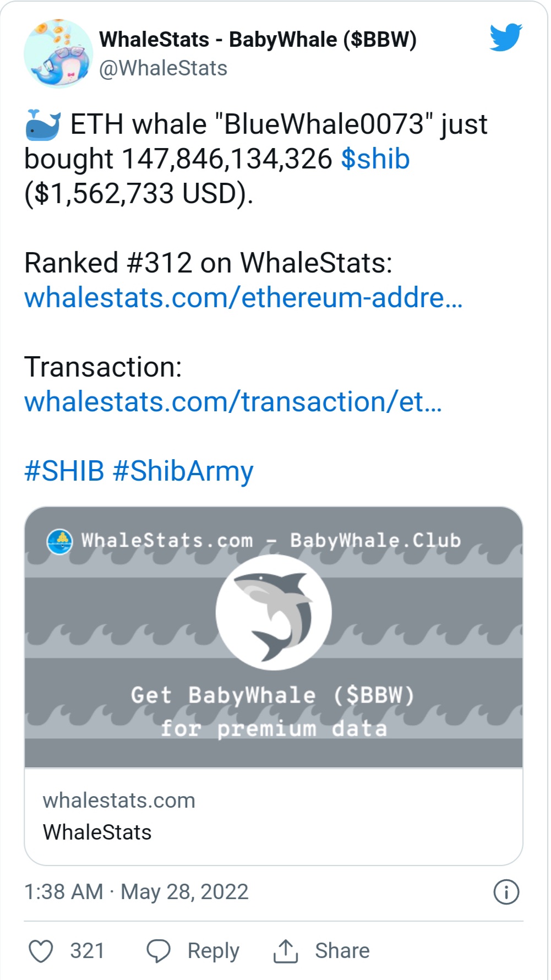Screen dimensions: 551x980
Task: Open the @WhaleStats handle
Action: (x=163, y=68)
